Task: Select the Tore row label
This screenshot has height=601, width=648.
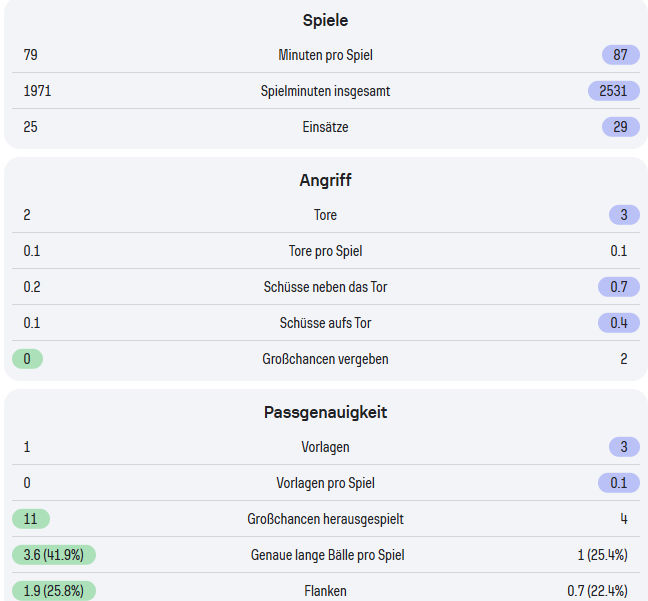Action: click(325, 215)
